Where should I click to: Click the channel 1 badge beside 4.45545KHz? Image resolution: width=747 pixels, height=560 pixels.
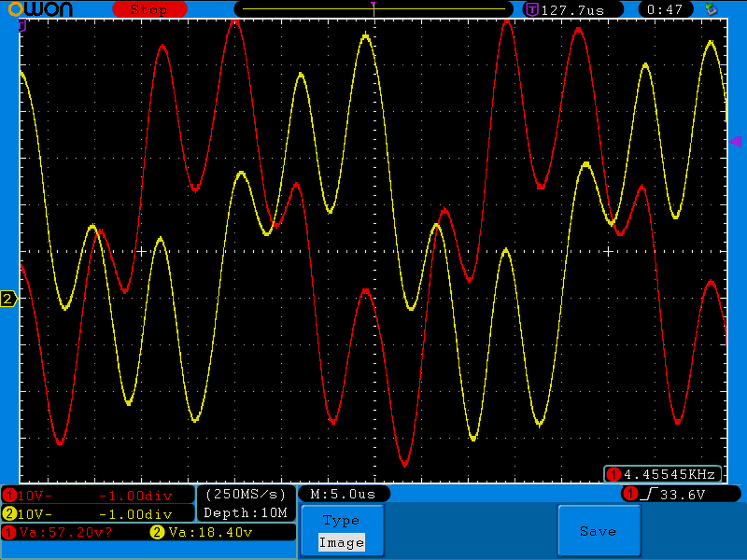coord(613,474)
